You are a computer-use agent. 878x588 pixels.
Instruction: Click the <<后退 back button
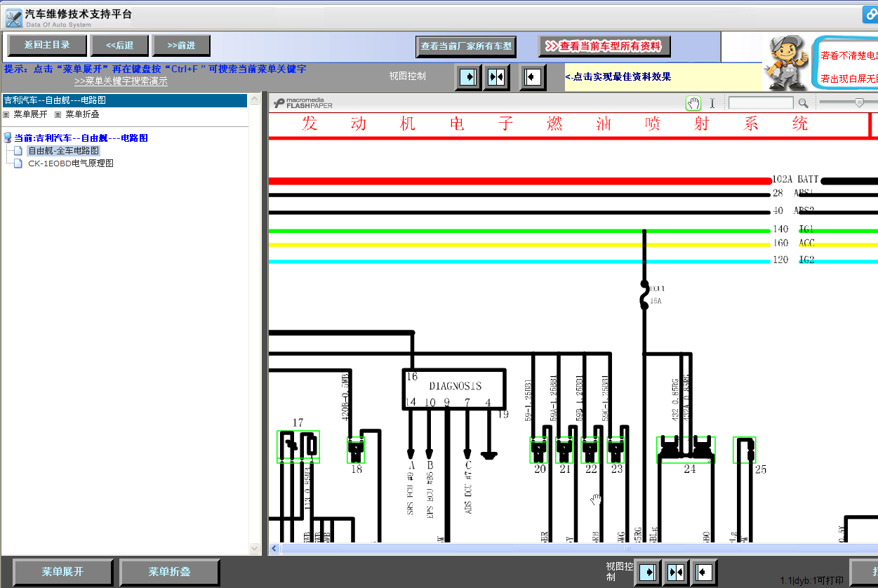pos(120,46)
